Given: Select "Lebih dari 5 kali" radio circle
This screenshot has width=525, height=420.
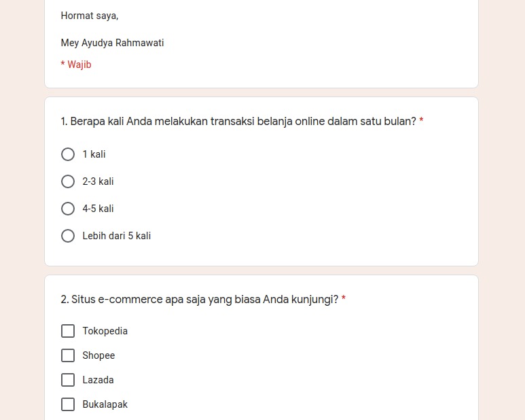Looking at the screenshot, I should click(68, 236).
